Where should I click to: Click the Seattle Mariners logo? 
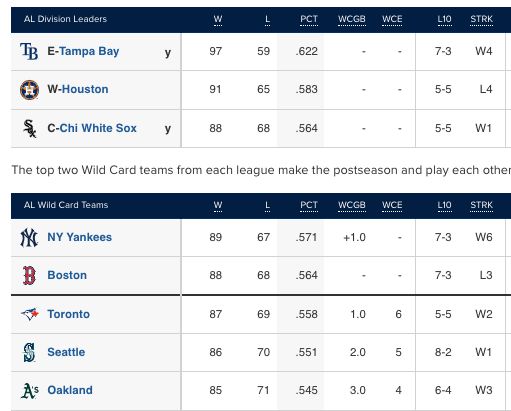pos(29,352)
